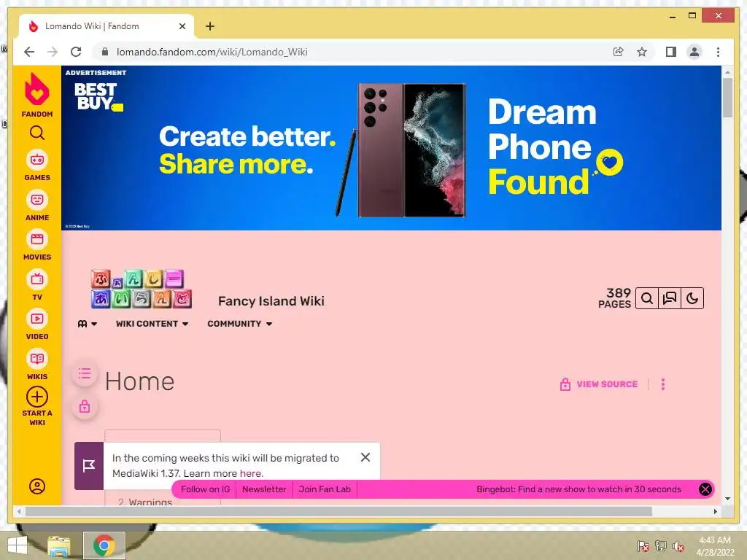Screen dimensions: 747x560
Task: Open the Newsletter link
Action: point(264,489)
